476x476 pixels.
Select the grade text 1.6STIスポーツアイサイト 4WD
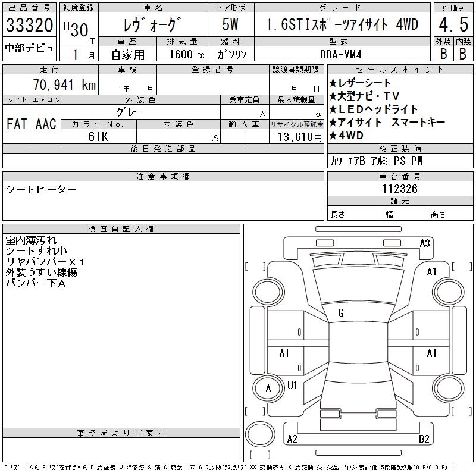342,25
